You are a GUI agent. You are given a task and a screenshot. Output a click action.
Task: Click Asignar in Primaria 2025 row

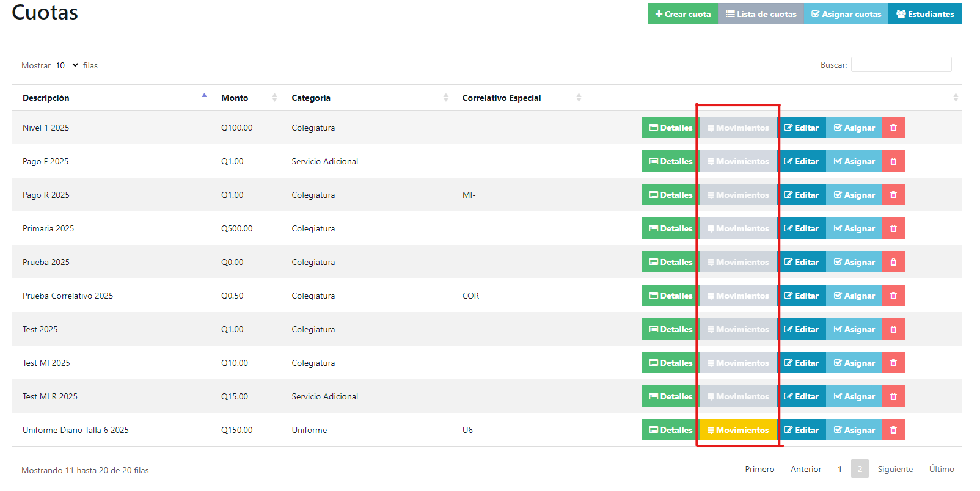(x=854, y=228)
